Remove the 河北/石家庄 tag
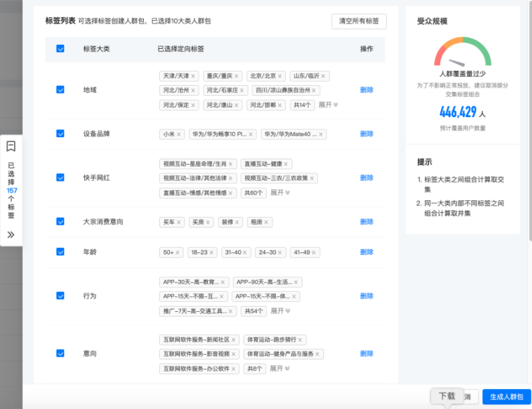Screen dimensions: 532x409 [242, 90]
